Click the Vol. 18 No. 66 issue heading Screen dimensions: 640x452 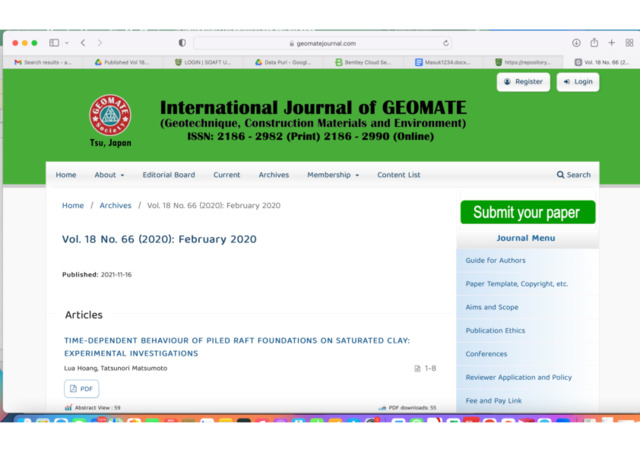point(159,239)
